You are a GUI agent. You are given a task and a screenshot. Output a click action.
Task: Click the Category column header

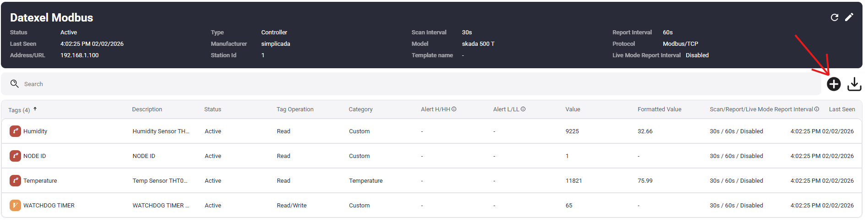coord(360,109)
